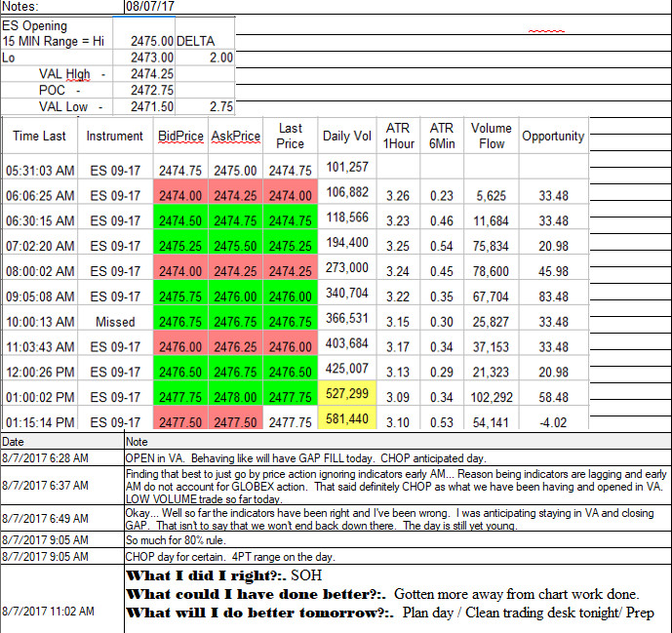Click the Opportunity column header
The height and width of the screenshot is (633, 672).
pyautogui.click(x=553, y=136)
